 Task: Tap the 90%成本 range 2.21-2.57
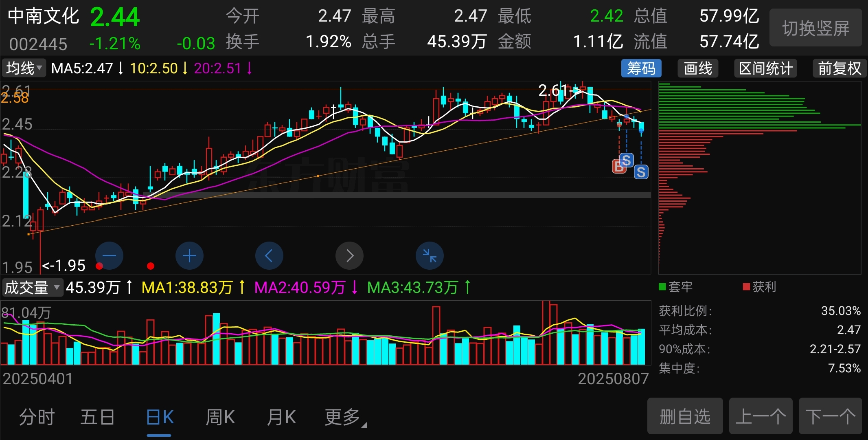tap(835, 349)
